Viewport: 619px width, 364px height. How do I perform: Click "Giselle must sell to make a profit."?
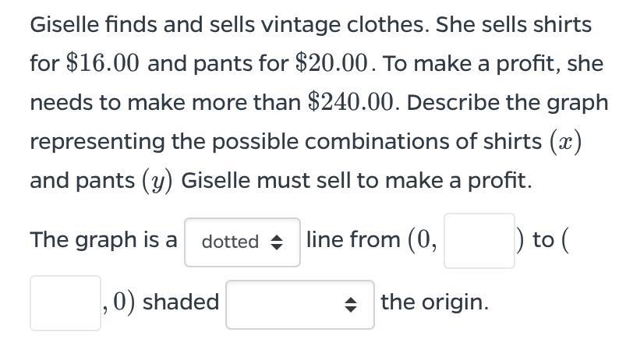point(356,180)
